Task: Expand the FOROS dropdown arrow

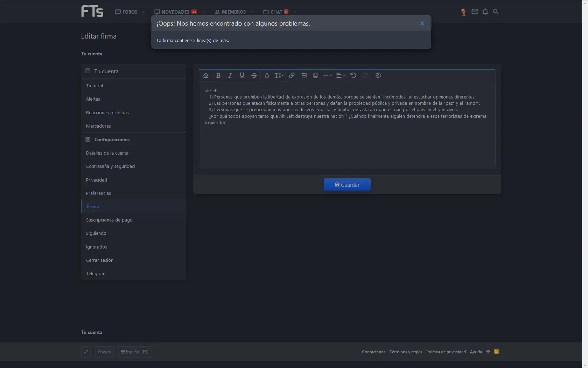Action: (x=143, y=12)
